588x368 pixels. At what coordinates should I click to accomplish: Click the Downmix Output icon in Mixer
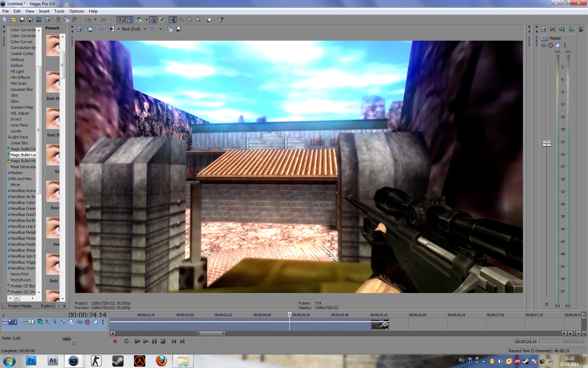tap(553, 29)
